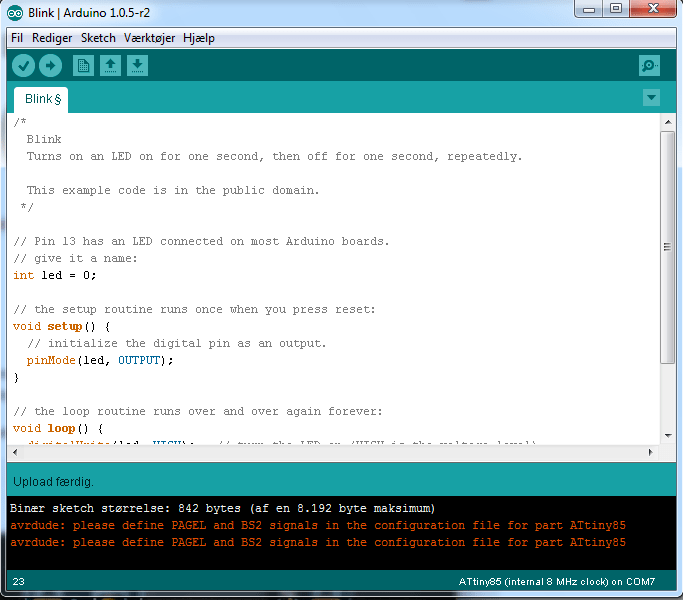
Task: Click the 'void loop() {' line
Action: pyautogui.click(x=58, y=428)
